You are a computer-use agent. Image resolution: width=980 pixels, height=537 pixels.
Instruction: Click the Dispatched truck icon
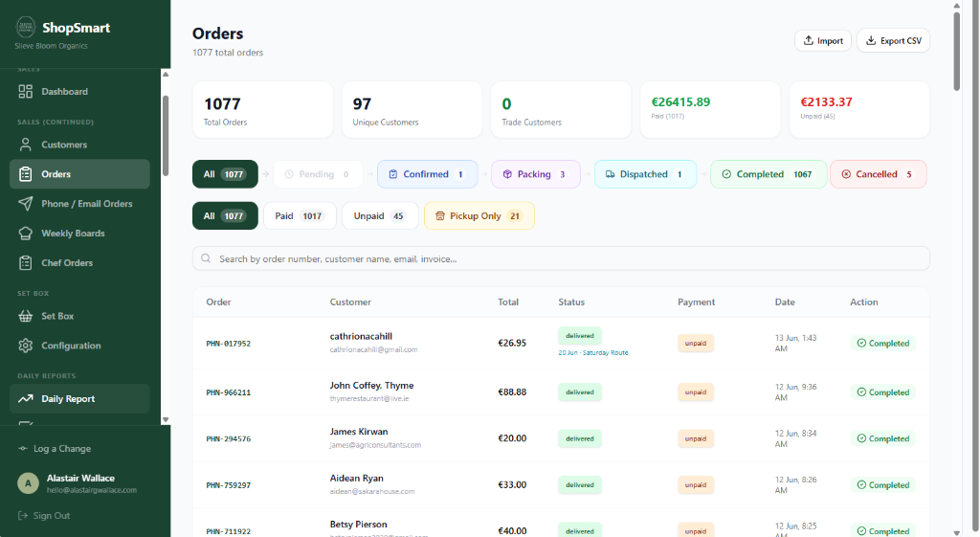610,174
